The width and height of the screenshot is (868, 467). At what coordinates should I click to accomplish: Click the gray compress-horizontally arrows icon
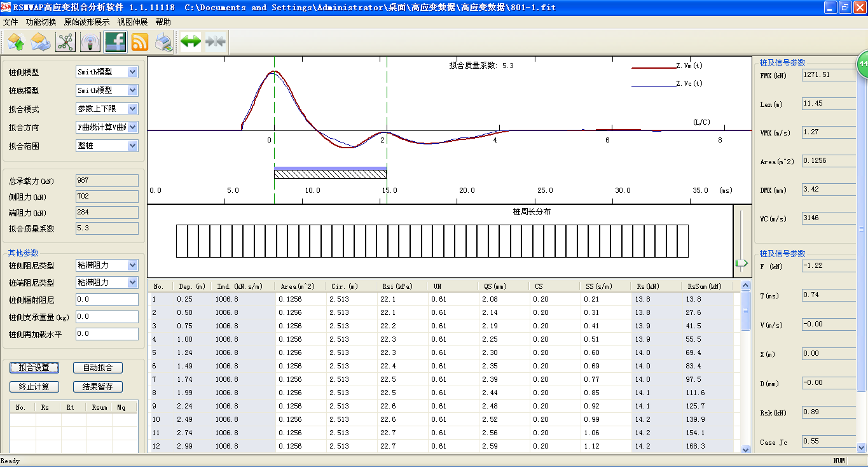(x=216, y=43)
